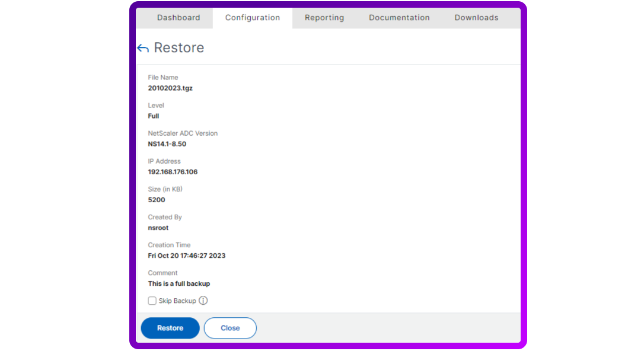Click the IP address 192.168.176.106
The height and width of the screenshot is (351, 644).
click(173, 172)
